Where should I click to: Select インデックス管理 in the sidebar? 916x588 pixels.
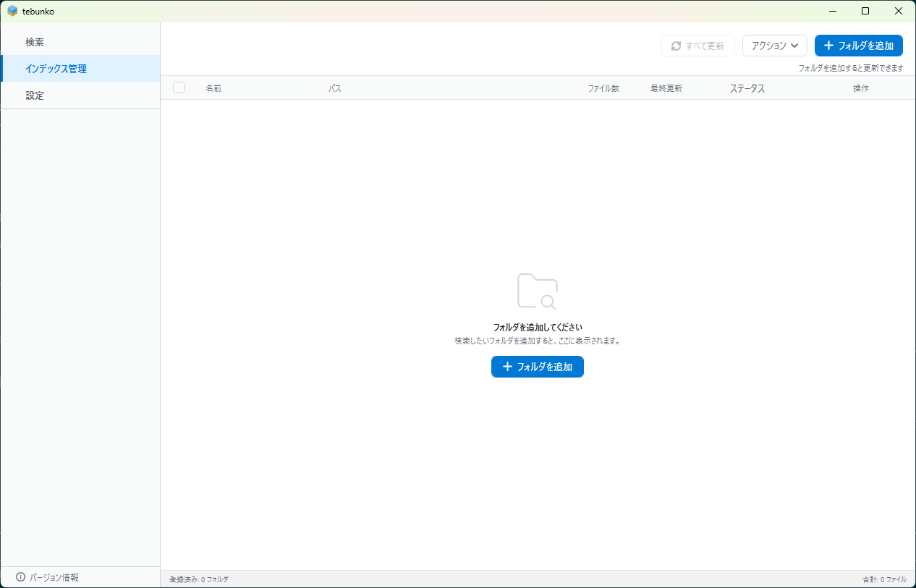80,69
